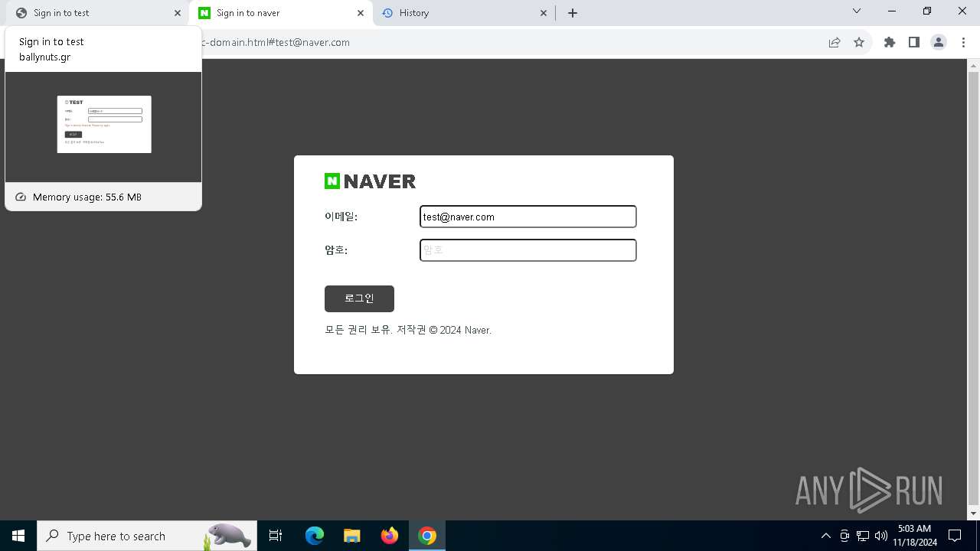The width and height of the screenshot is (980, 551).
Task: Click the clock favicon on History tab
Action: pyautogui.click(x=387, y=13)
